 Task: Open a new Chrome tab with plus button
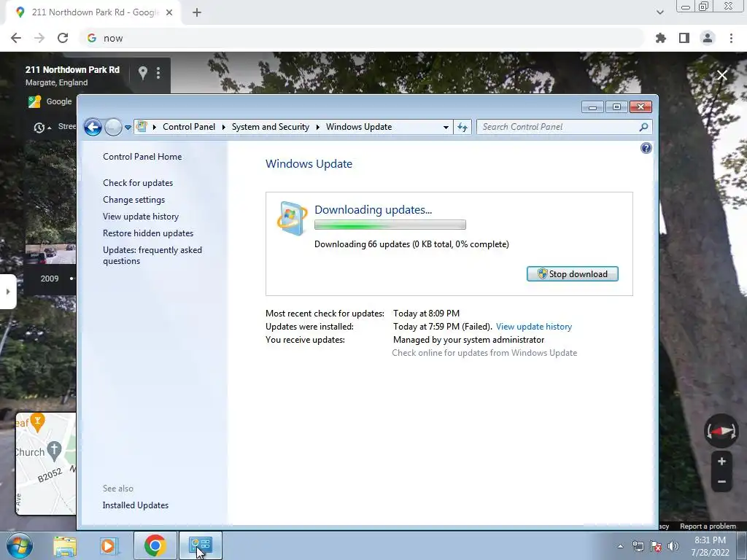pos(197,12)
